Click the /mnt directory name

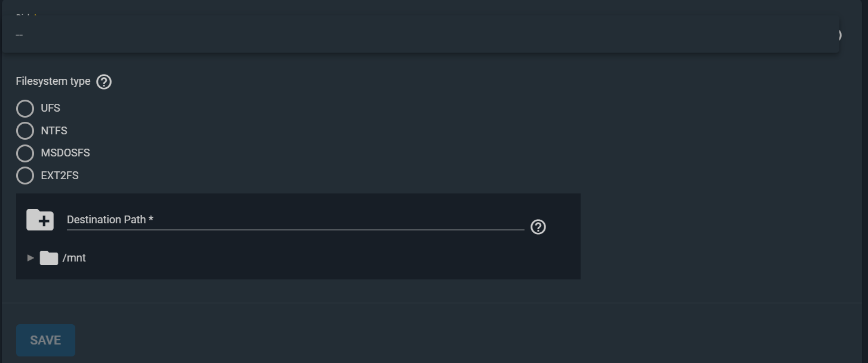click(74, 258)
